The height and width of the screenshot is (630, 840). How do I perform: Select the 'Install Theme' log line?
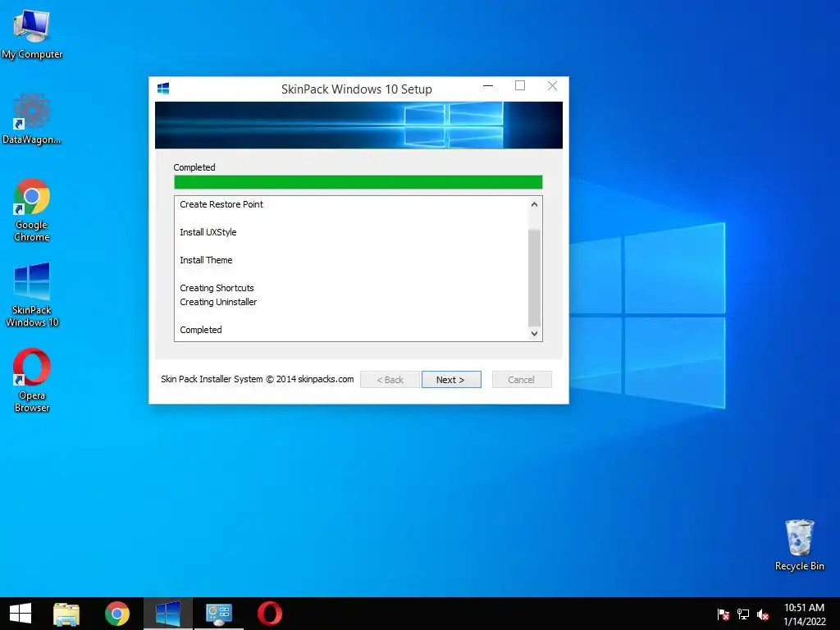206,260
